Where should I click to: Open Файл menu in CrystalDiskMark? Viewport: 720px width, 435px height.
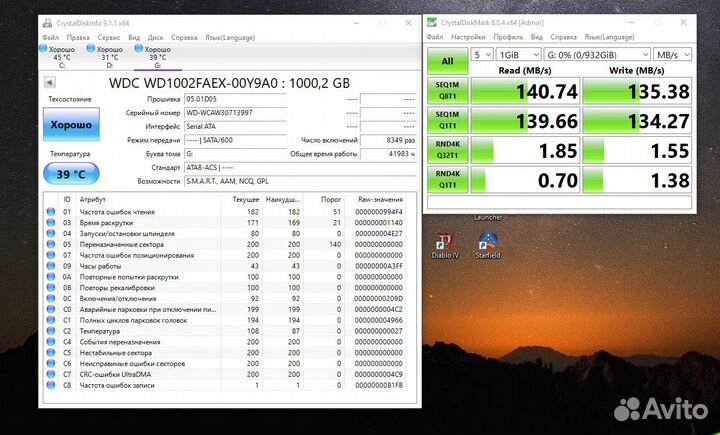coord(435,37)
